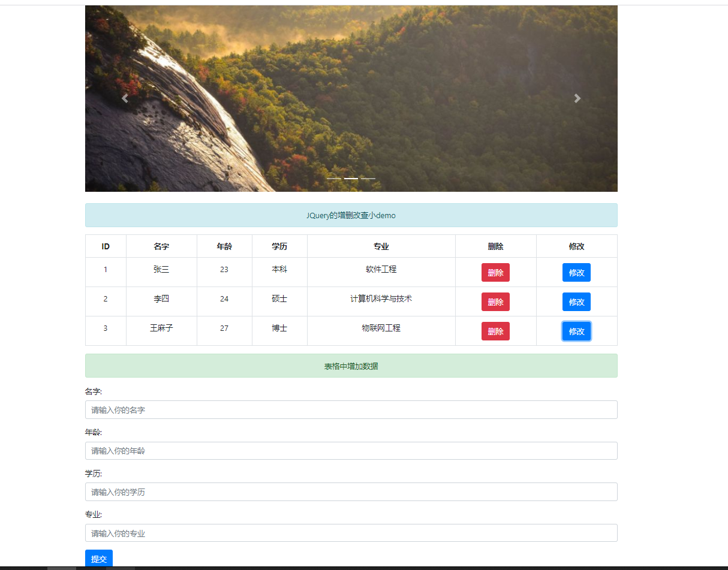728x570 pixels.
Task: Delete the row for 李四
Action: pyautogui.click(x=495, y=301)
